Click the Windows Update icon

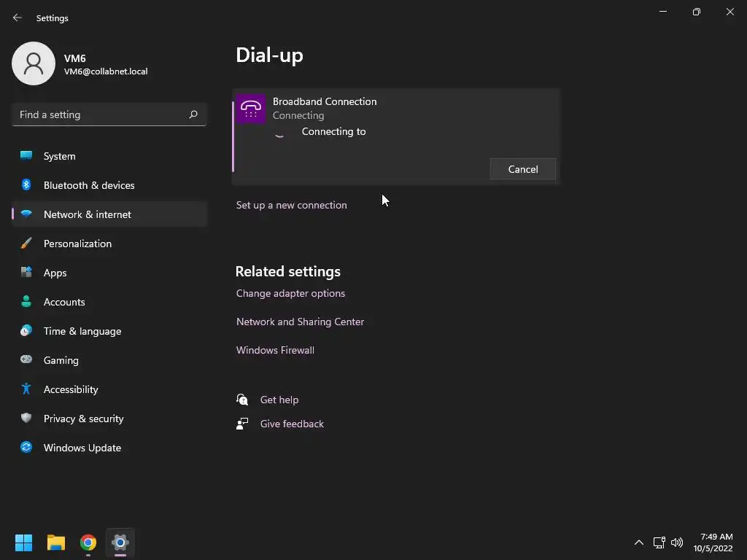coord(26,448)
